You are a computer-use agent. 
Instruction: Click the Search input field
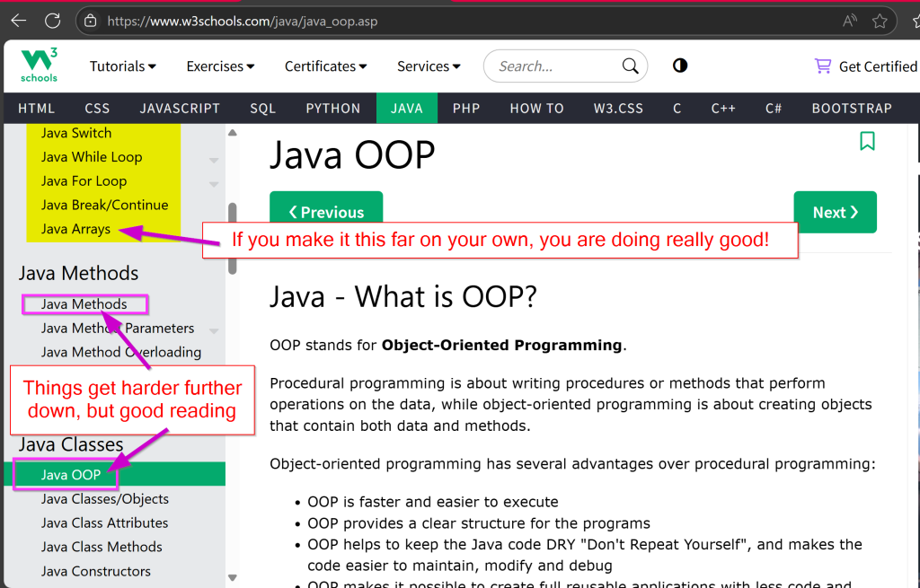[x=555, y=66]
